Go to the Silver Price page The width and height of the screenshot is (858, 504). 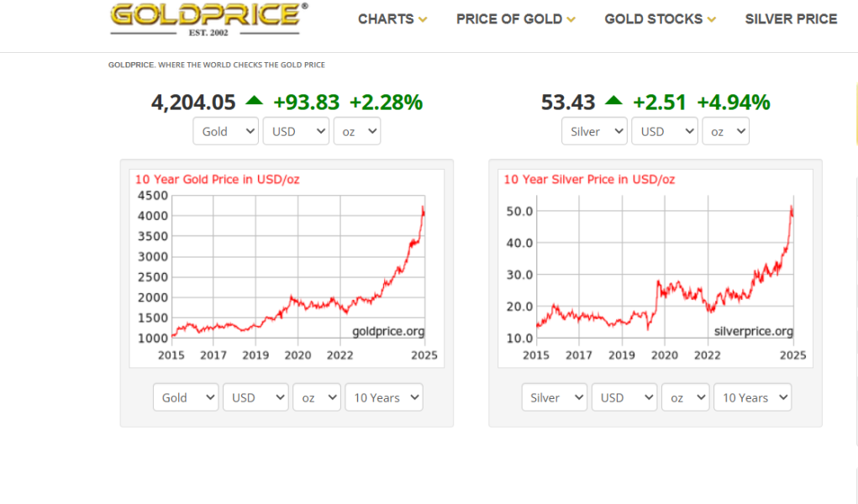[791, 18]
